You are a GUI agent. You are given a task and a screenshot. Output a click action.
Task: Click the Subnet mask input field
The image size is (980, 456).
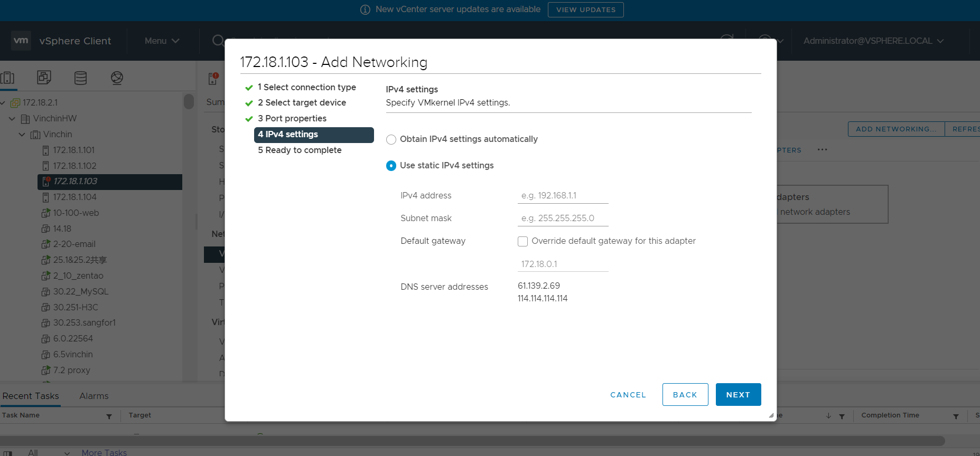[563, 218]
